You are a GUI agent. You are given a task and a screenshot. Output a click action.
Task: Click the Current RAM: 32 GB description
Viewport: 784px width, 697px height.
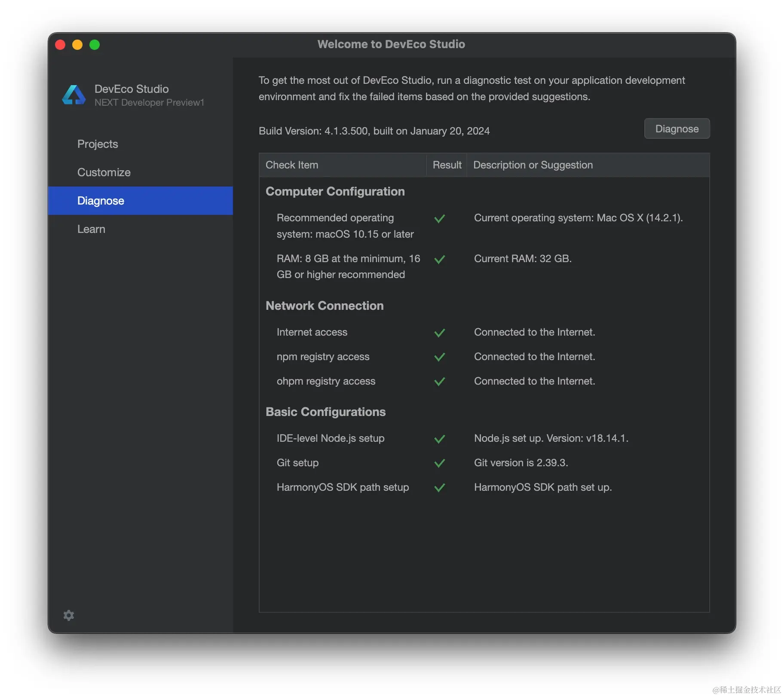523,259
